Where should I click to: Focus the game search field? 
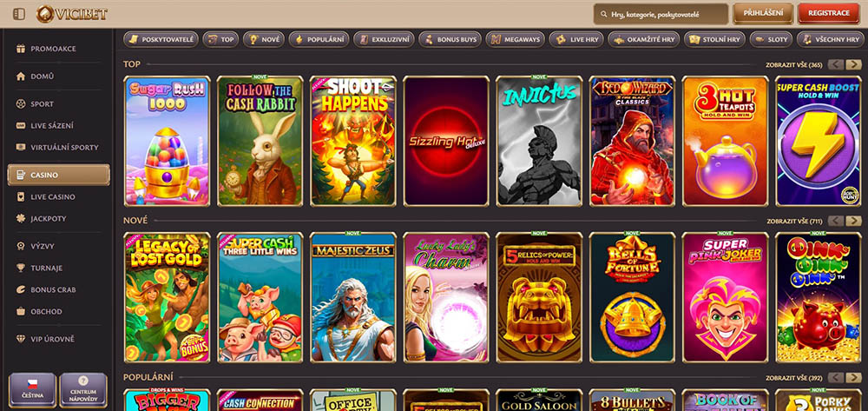[661, 14]
